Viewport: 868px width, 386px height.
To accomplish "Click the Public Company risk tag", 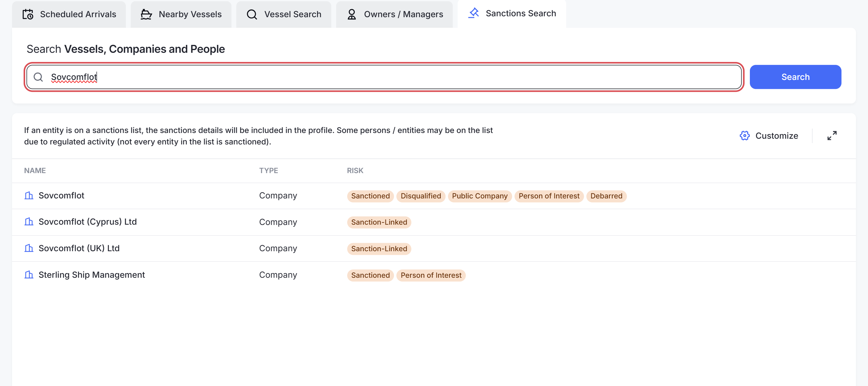I will 480,196.
